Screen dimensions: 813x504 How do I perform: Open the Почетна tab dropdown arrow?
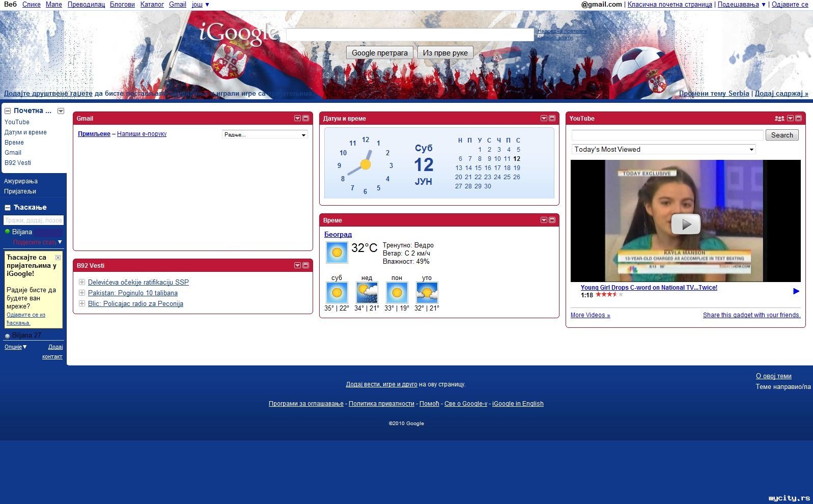61,110
